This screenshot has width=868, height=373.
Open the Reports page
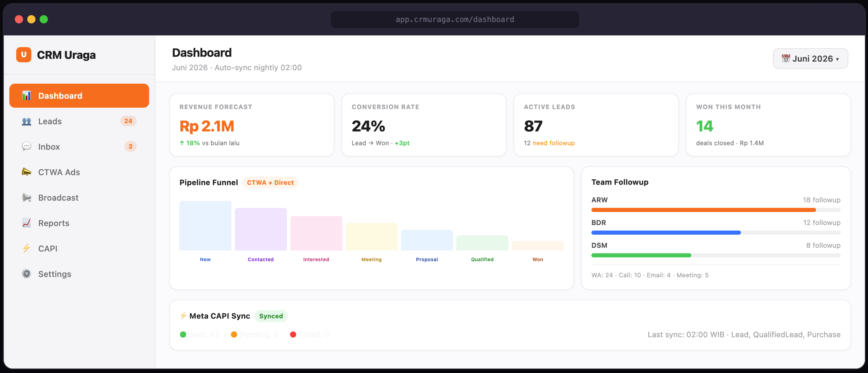coord(79,223)
